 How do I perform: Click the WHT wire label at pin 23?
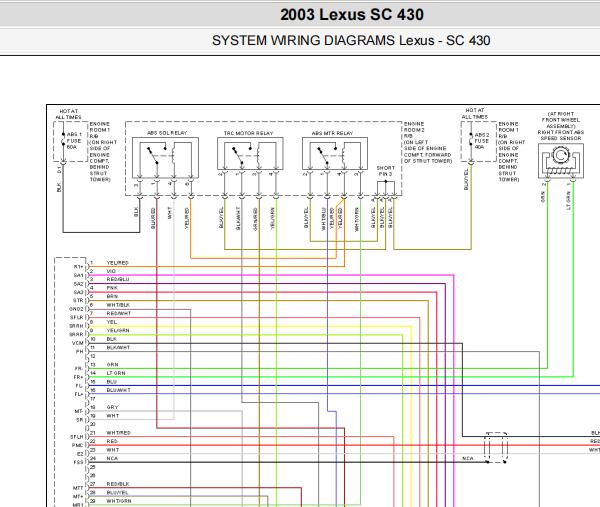point(112,450)
